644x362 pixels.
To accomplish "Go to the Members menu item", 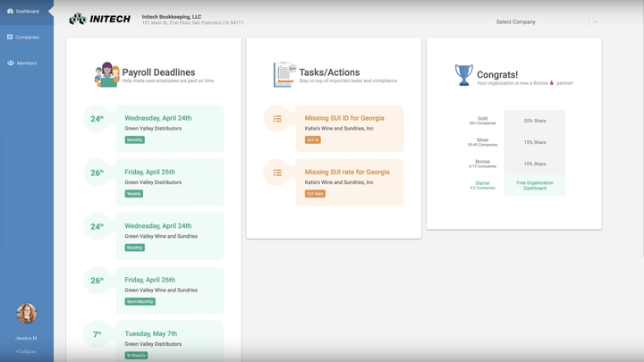I will (26, 63).
